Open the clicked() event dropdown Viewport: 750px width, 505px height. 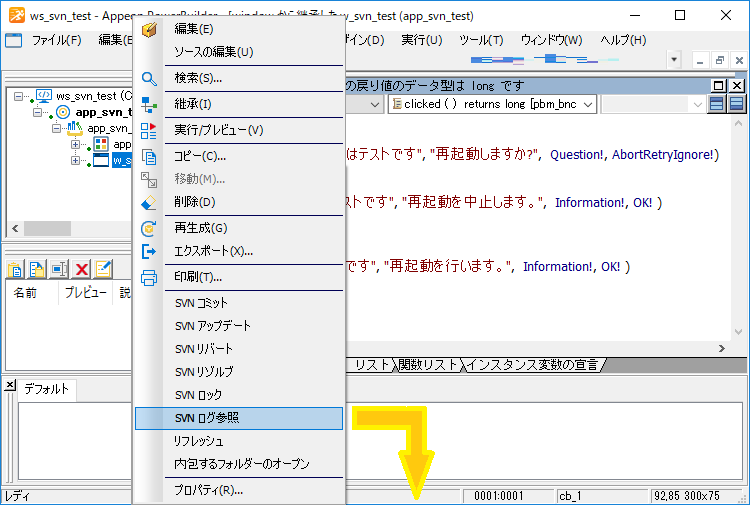point(588,104)
